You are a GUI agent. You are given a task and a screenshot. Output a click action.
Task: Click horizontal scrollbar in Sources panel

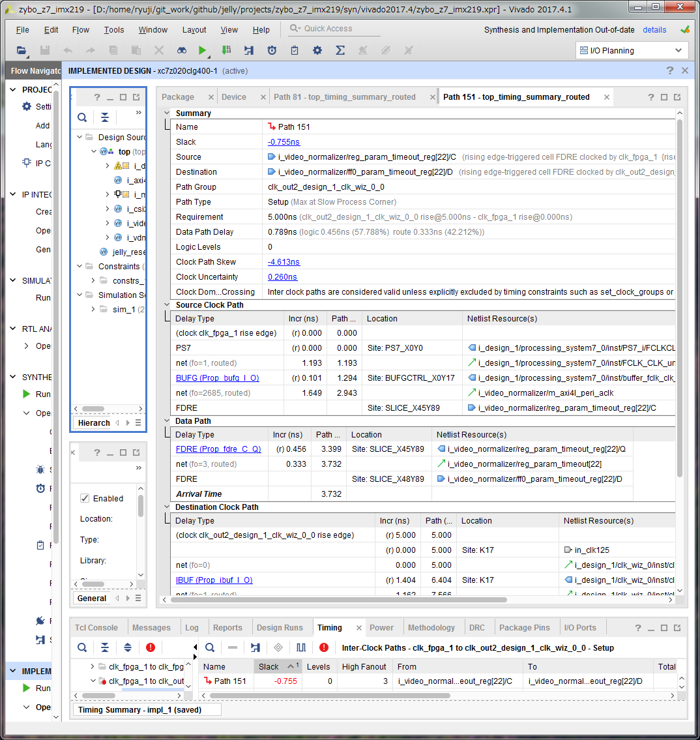pos(93,408)
